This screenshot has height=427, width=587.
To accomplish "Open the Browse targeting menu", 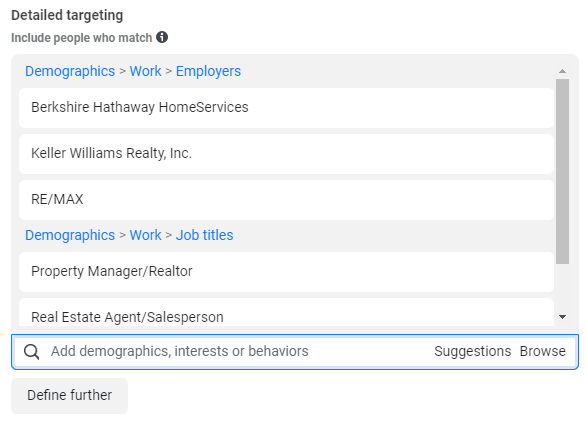I will 542,351.
